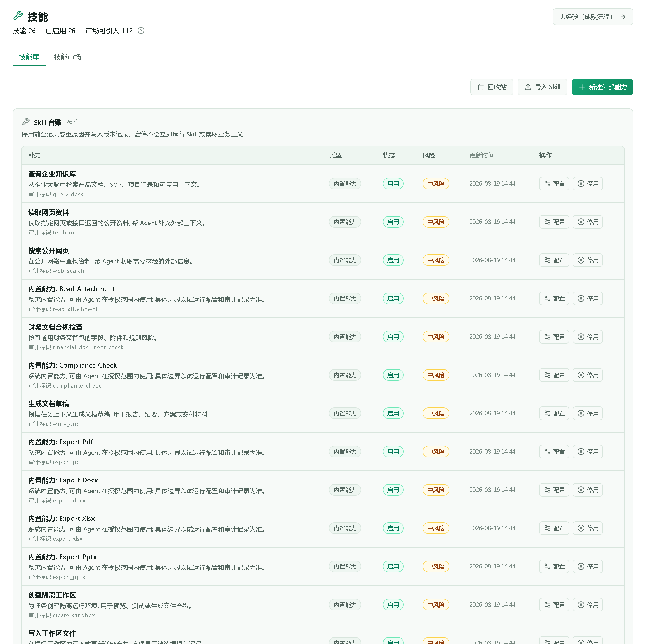Viewport: 646px width, 644px height.
Task: Click 新建外部能力 to create a capability
Action: 602,87
